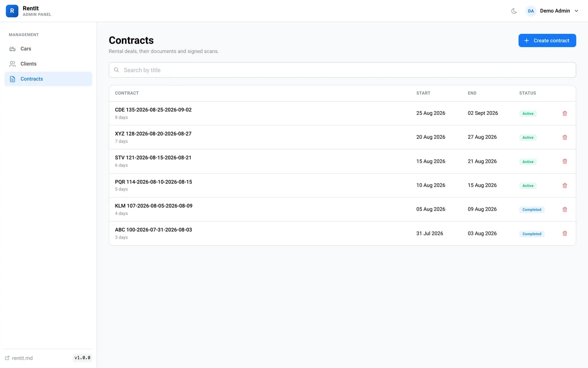The height and width of the screenshot is (368, 588).
Task: Open contract STV 121-2026-08-15-2026-08-21
Action: (153, 158)
